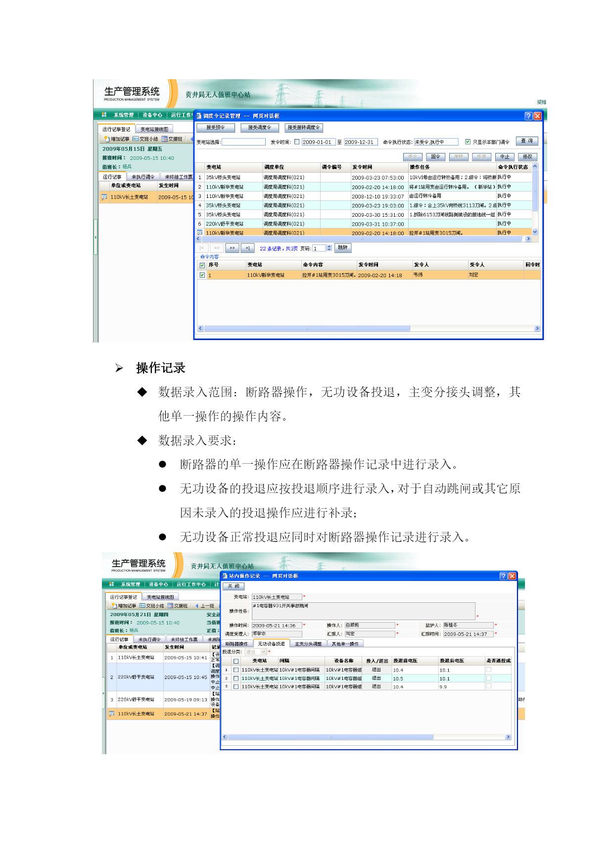Toggle select-all checkbox in 无功设备投退 table header
This screenshot has width=614, height=868.
click(236, 661)
